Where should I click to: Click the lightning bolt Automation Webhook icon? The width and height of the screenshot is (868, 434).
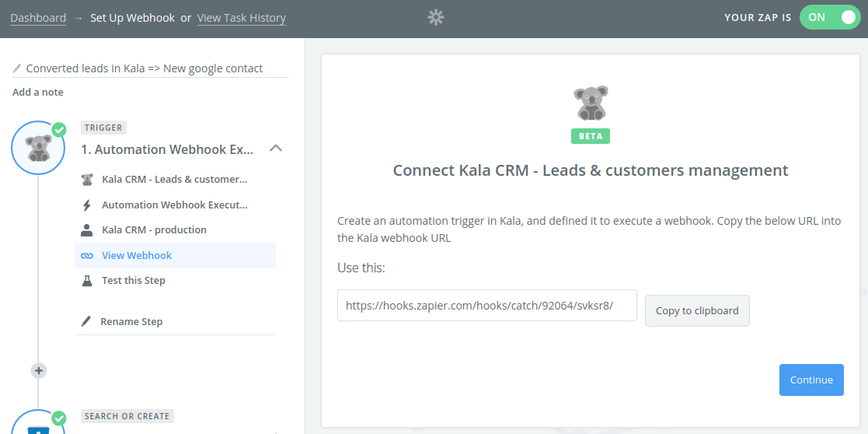pyautogui.click(x=87, y=205)
